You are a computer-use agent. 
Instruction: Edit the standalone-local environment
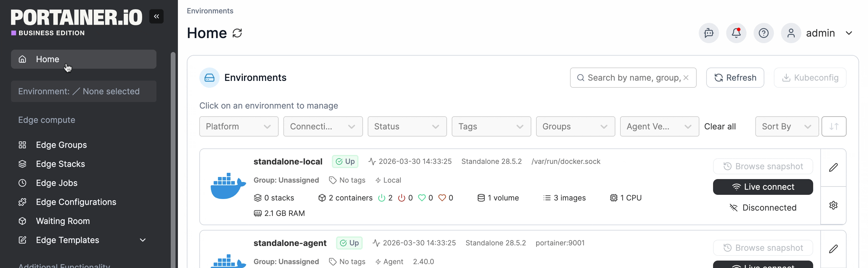(833, 167)
